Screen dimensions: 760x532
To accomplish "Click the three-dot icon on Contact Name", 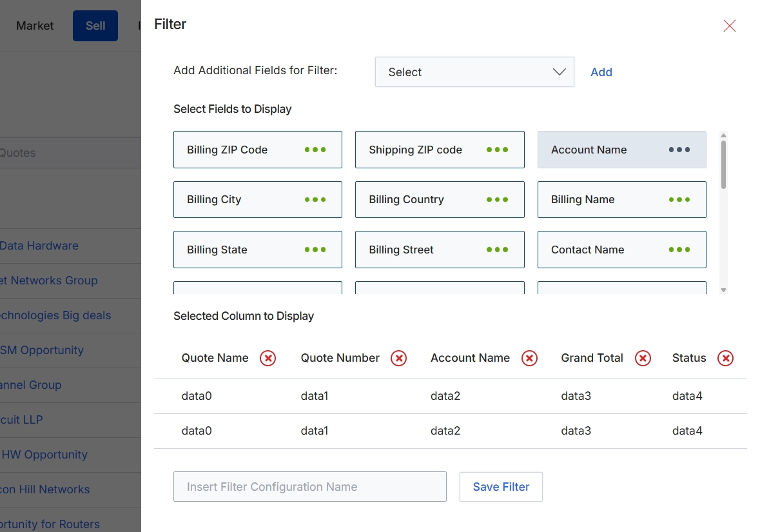I will (679, 250).
